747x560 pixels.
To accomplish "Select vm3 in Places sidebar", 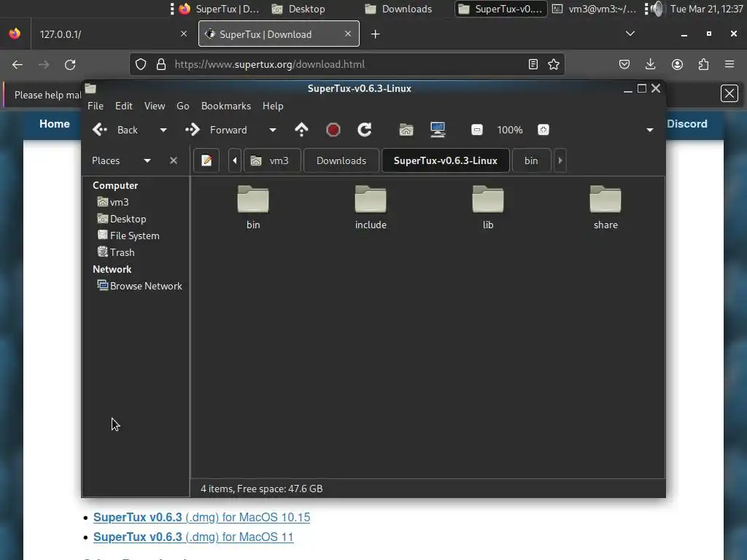I will click(113, 202).
